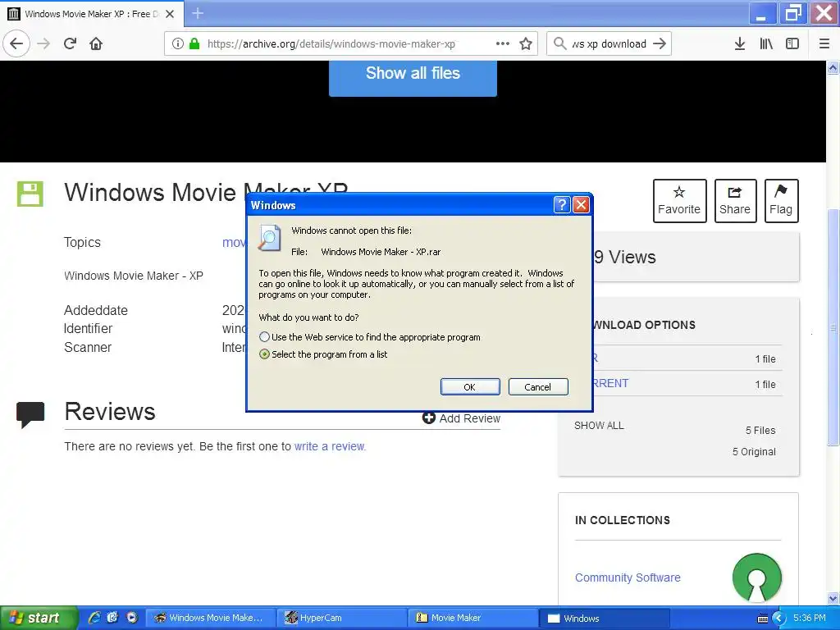840x630 pixels.
Task: Click the vertical scrollbar thumb
Action: click(x=833, y=327)
